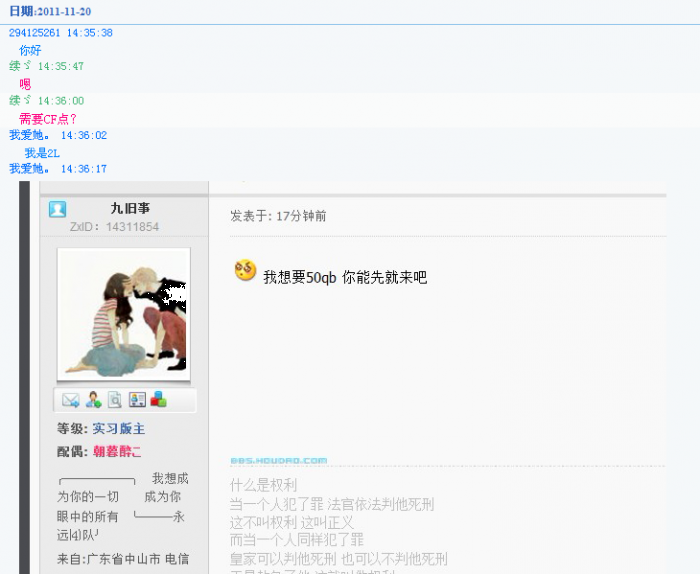Click signature line 当一个人犯了罪 法官依法判他死刑
The height and width of the screenshot is (574, 700).
(x=332, y=504)
